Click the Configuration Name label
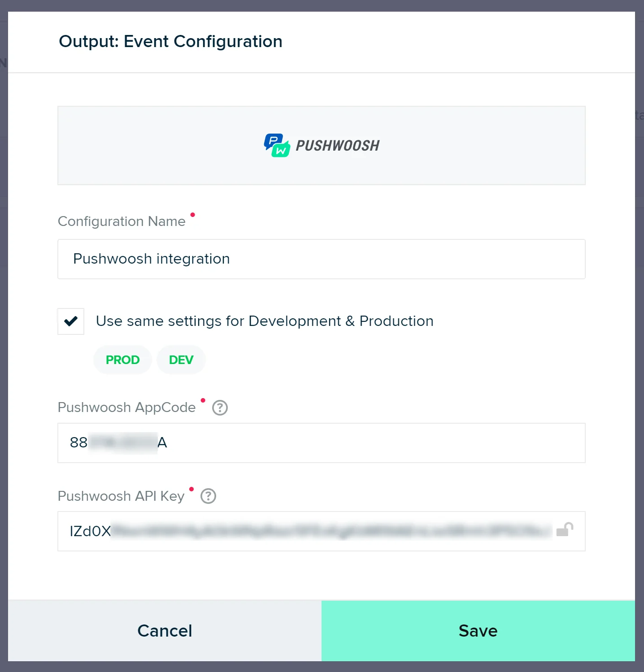This screenshot has height=672, width=644. (122, 221)
